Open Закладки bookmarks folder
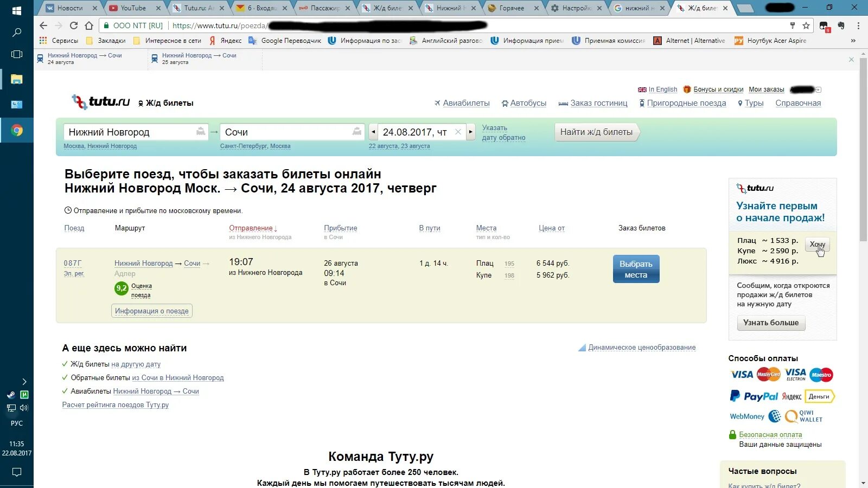This screenshot has width=868, height=488. pyautogui.click(x=106, y=41)
